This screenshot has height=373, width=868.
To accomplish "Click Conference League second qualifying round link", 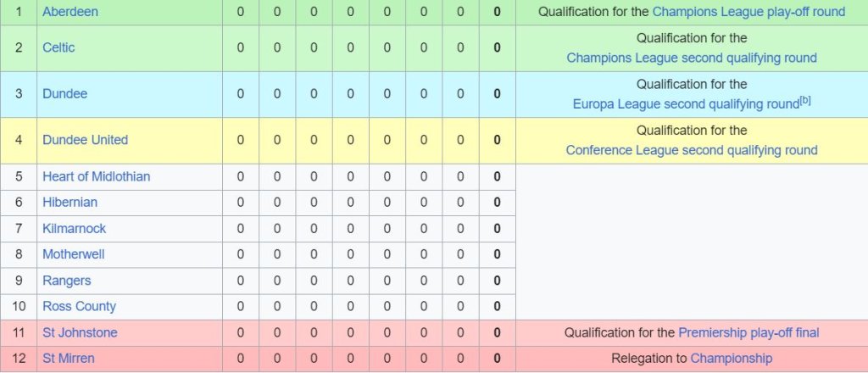I will click(691, 150).
